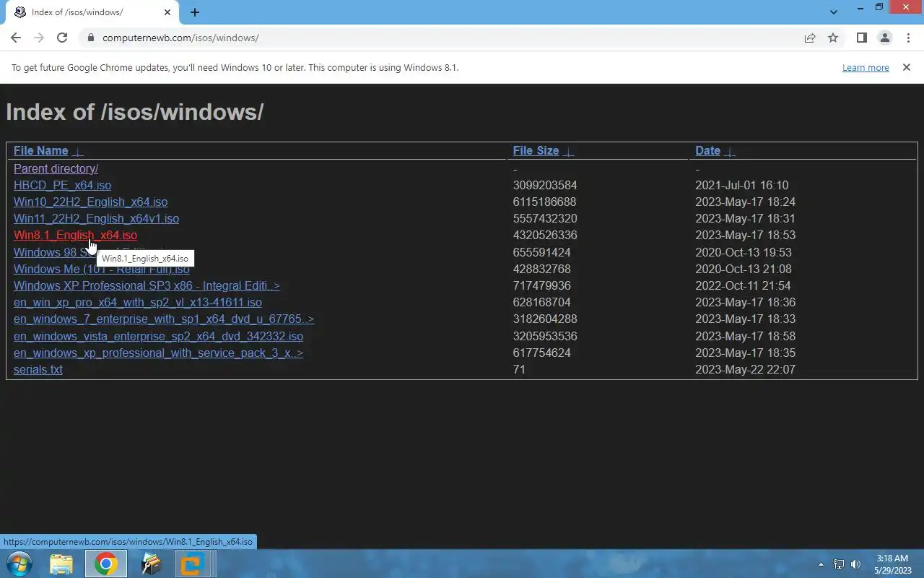Dismiss the Chrome update notification

point(906,67)
